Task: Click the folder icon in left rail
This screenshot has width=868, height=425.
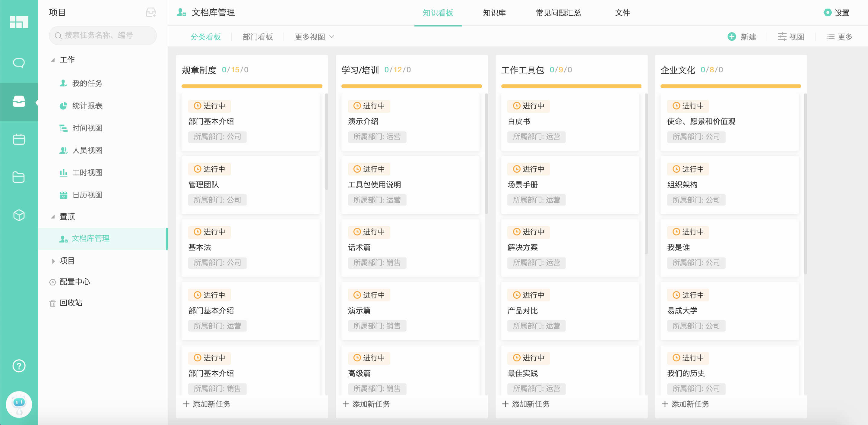Action: click(19, 177)
